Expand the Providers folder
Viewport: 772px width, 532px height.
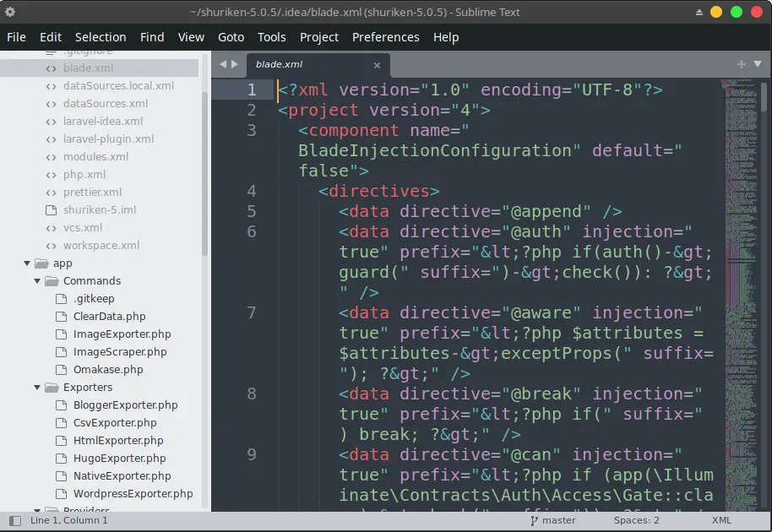36,510
